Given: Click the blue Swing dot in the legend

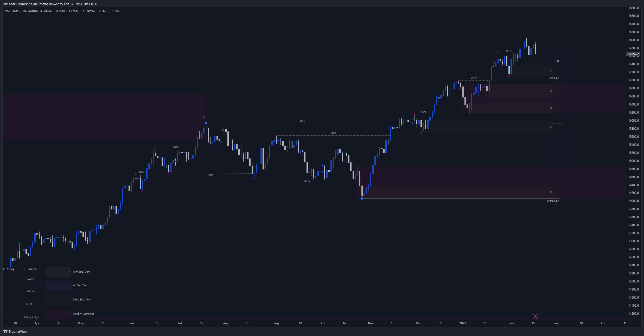Looking at the screenshot, I should (4, 269).
